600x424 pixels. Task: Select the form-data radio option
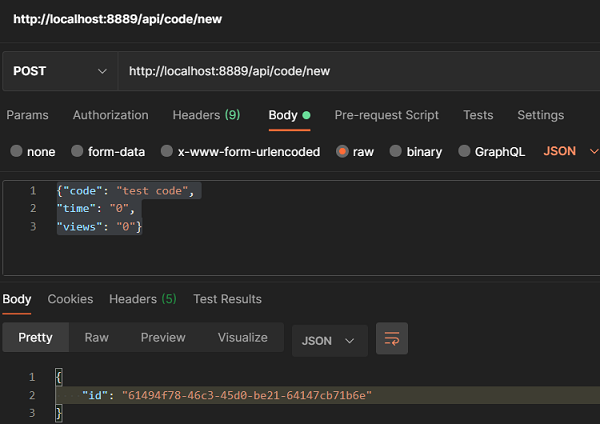point(77,152)
